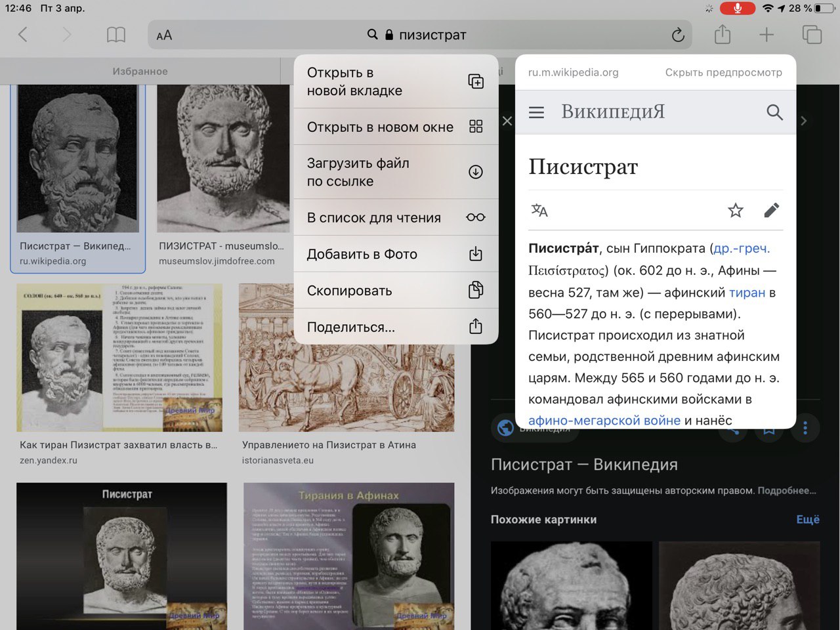The image size is (840, 630).
Task: Open Как тиран Пизистрат захватил thumbnail
Action: pos(119,358)
